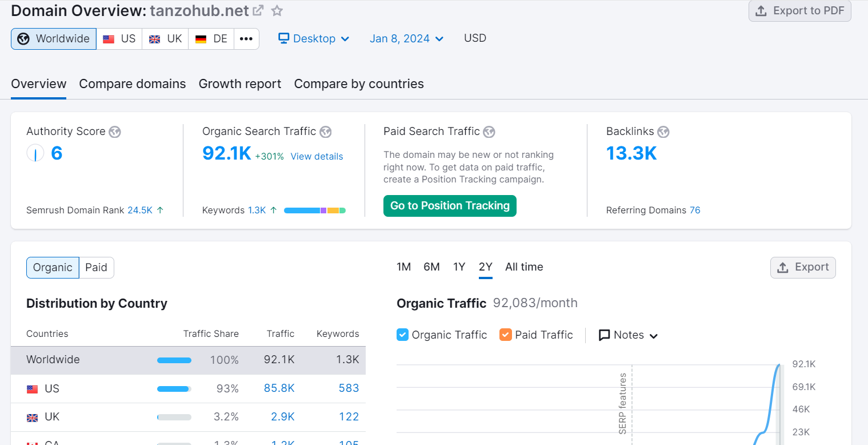
Task: Click chart Export button
Action: pyautogui.click(x=803, y=268)
